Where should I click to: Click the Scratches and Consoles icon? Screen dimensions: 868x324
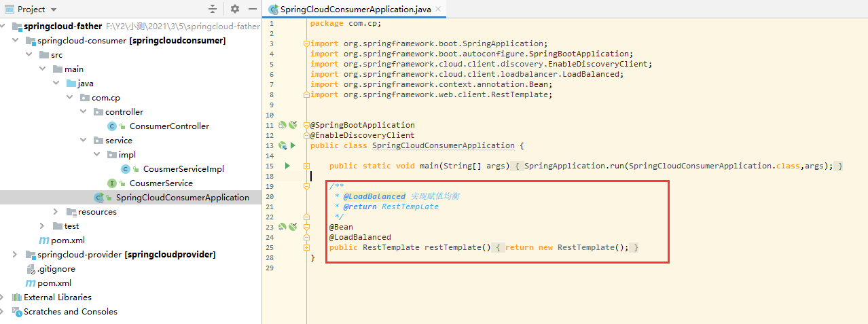17,312
